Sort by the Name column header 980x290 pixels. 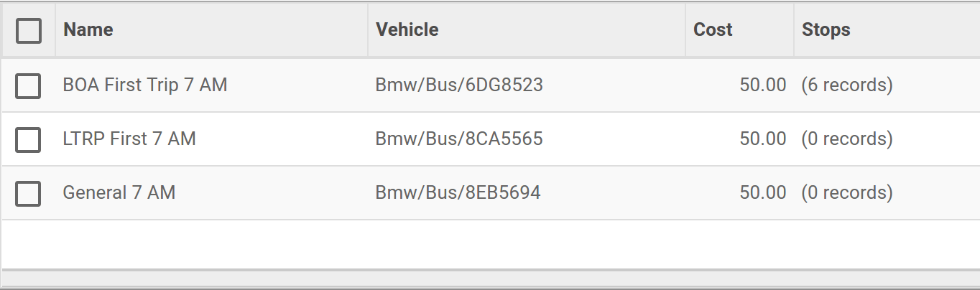click(88, 29)
